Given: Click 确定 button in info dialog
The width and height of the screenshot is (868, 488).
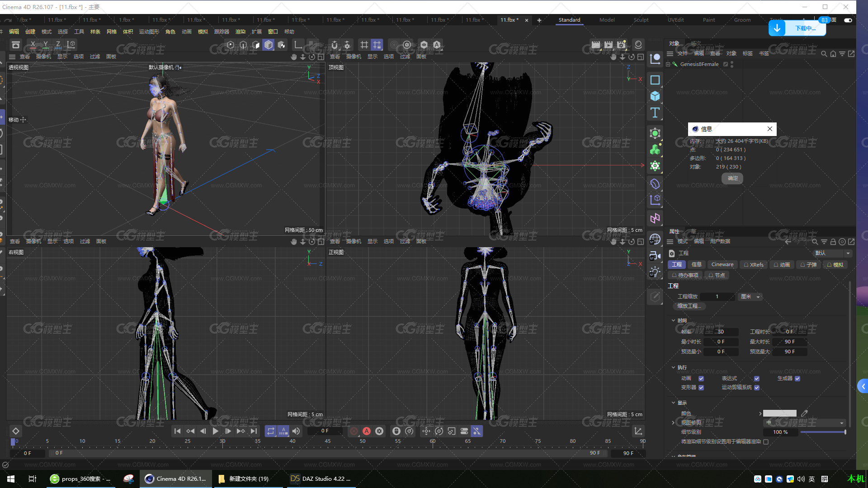Looking at the screenshot, I should [x=733, y=178].
